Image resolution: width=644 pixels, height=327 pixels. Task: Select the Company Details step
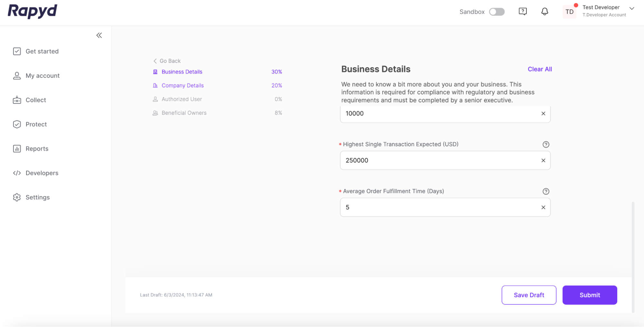click(x=182, y=86)
